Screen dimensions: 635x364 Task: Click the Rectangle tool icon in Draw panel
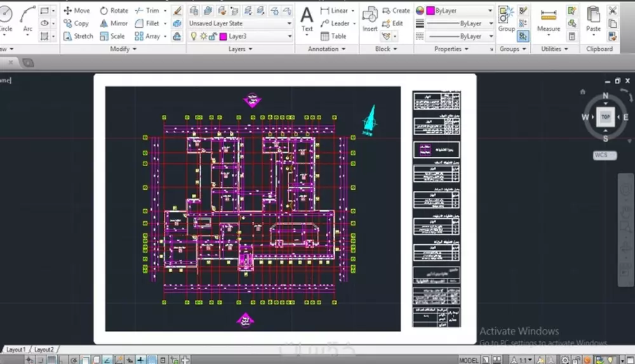[x=44, y=11]
